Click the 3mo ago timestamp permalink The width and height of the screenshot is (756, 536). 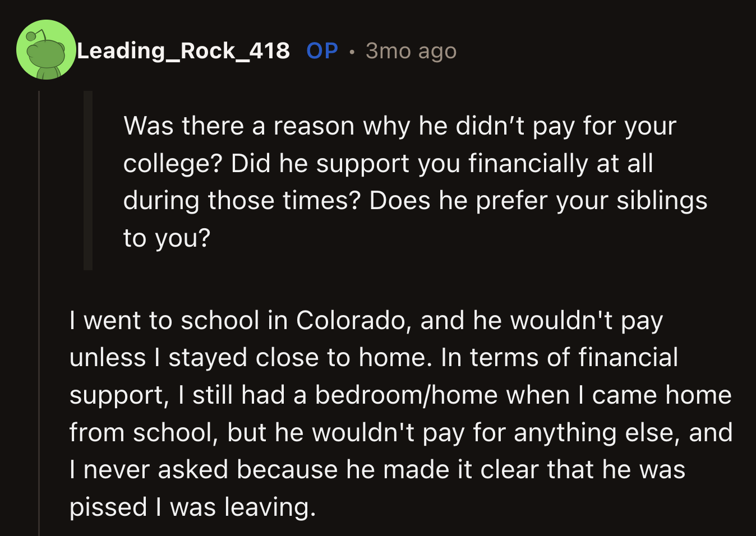(x=411, y=50)
